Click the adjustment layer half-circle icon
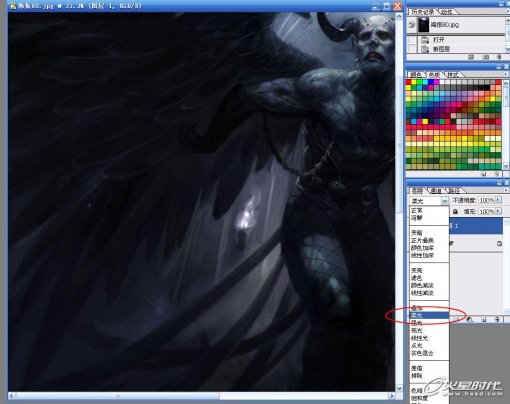This screenshot has height=404, width=510. (x=470, y=319)
